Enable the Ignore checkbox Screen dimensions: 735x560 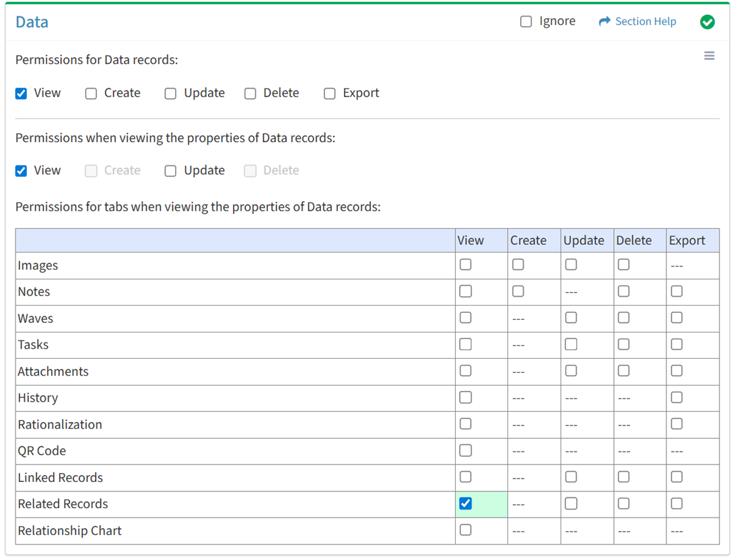(x=526, y=22)
